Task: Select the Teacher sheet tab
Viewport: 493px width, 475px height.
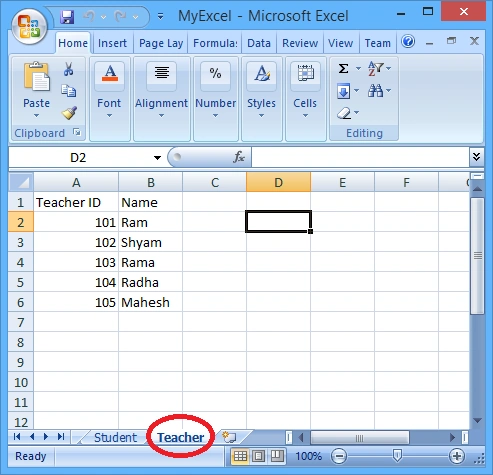Action: (x=180, y=437)
